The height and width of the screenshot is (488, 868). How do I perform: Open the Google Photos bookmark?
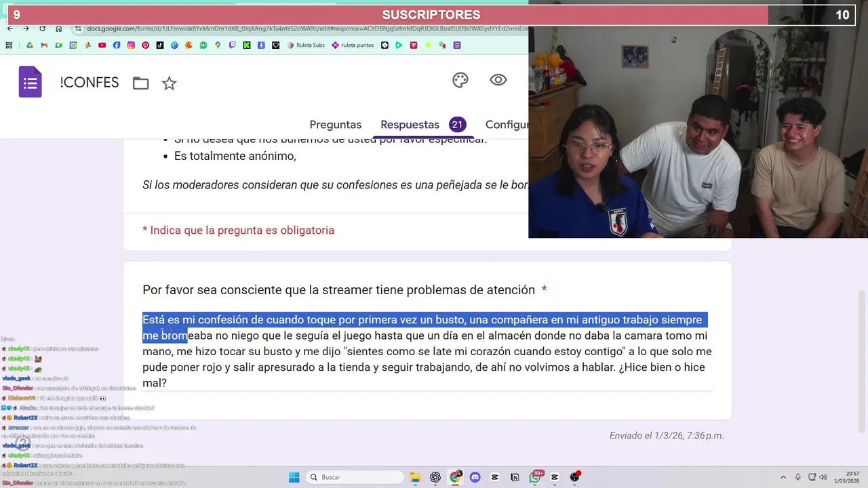[x=87, y=45]
